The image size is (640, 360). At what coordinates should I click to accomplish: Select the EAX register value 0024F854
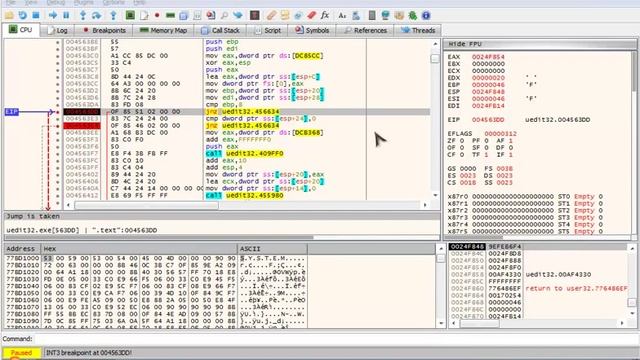pos(488,57)
